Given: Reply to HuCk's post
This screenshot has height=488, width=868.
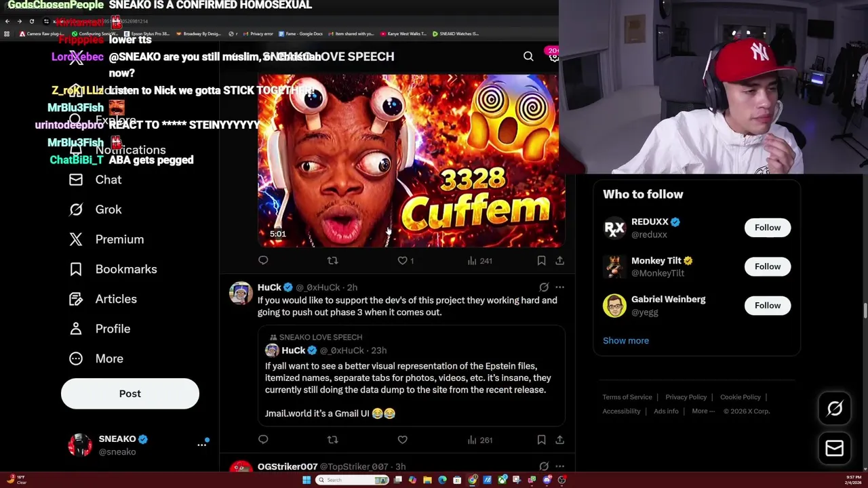Looking at the screenshot, I should (x=263, y=440).
